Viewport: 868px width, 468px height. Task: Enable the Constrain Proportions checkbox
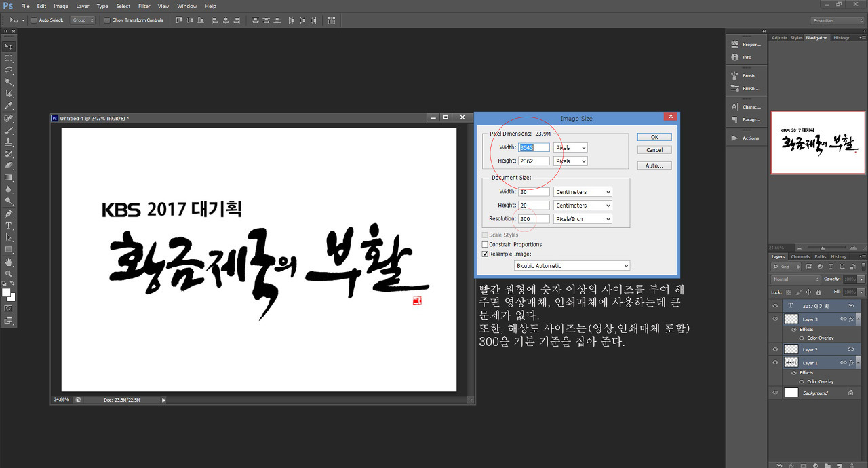pyautogui.click(x=485, y=244)
